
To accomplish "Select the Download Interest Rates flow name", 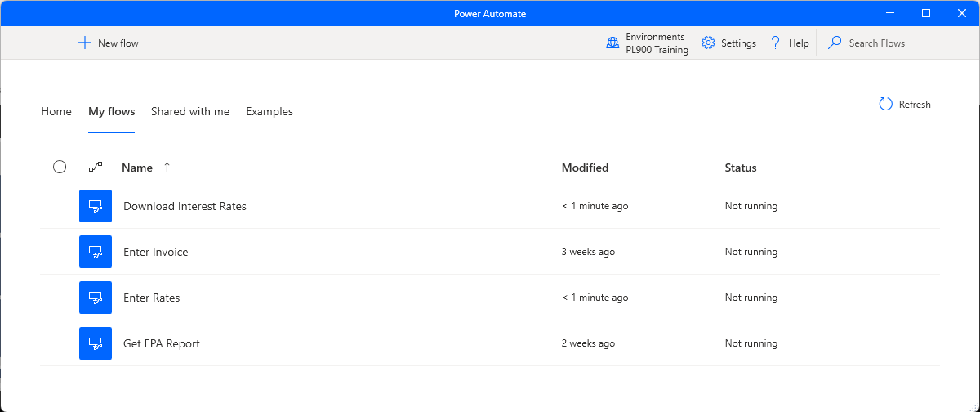I will [x=185, y=206].
